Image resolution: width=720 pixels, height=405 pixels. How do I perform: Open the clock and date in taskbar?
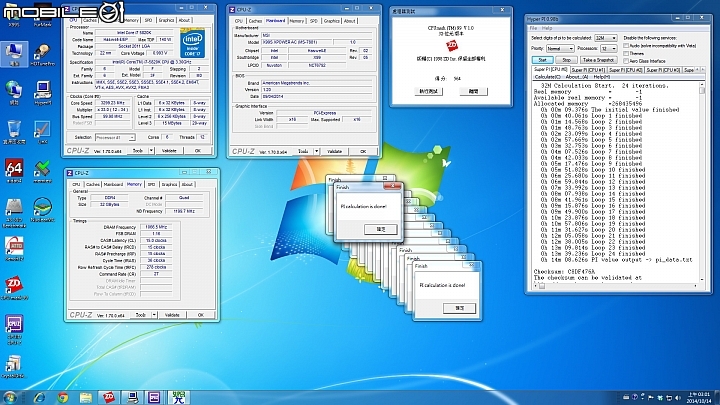pyautogui.click(x=698, y=398)
